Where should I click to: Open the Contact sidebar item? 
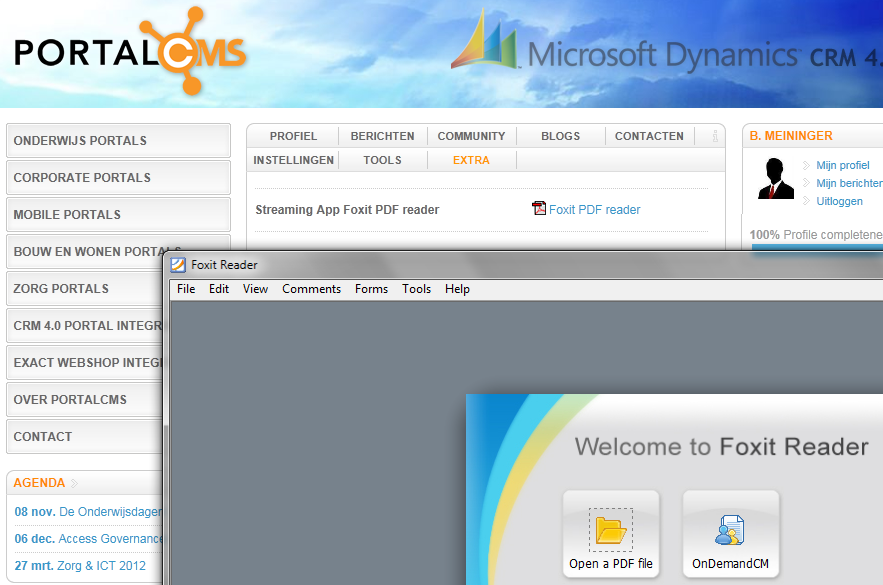click(x=84, y=437)
